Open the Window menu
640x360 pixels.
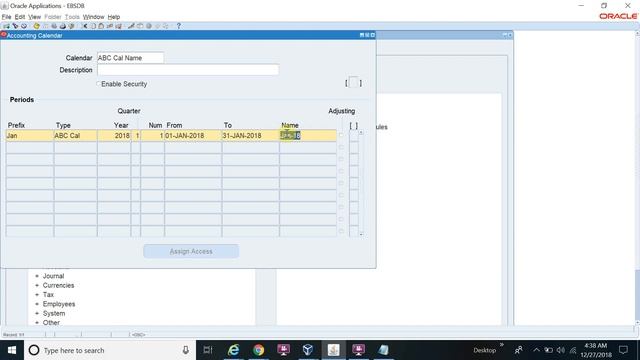pos(93,17)
